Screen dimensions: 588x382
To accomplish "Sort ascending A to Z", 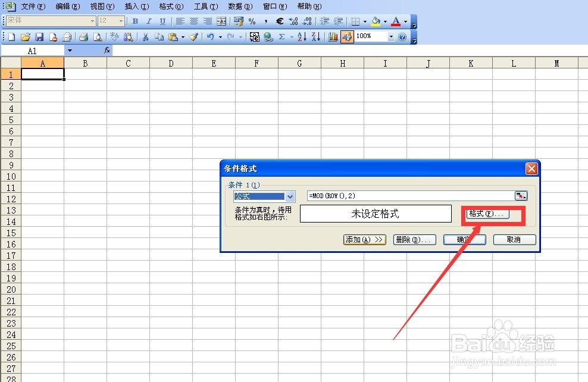I will coord(302,37).
